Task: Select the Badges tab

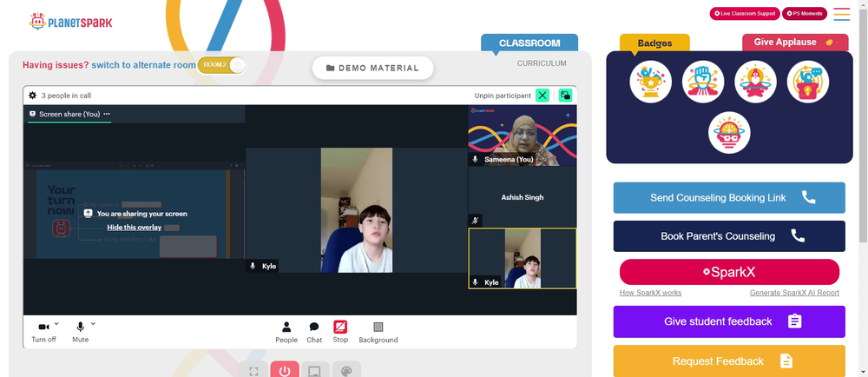Action: [654, 43]
